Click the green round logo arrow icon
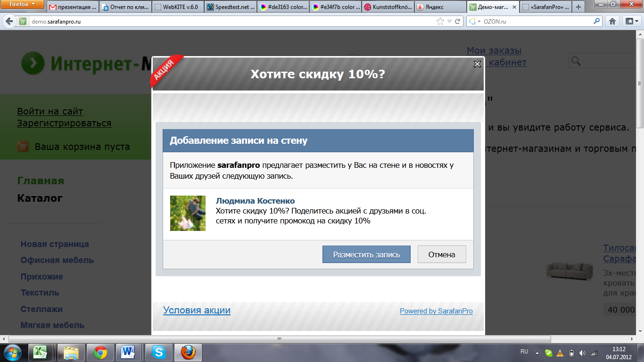This screenshot has width=644, height=362. (33, 63)
